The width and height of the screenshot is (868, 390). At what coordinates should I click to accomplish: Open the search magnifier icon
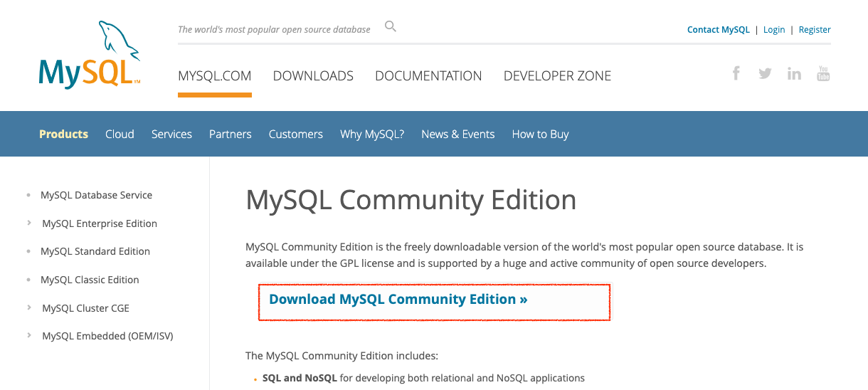coord(391,27)
